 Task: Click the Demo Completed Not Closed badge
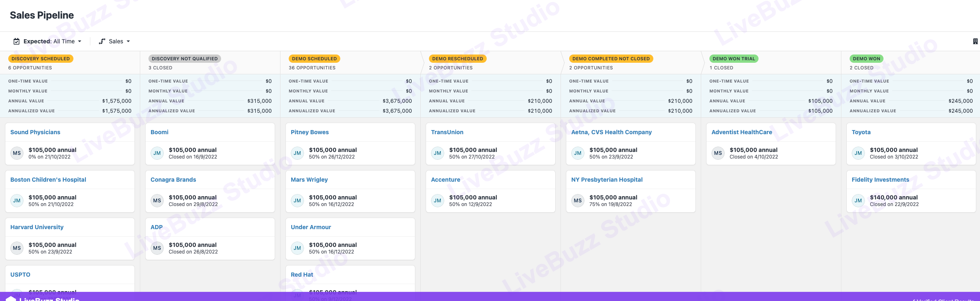pyautogui.click(x=611, y=59)
